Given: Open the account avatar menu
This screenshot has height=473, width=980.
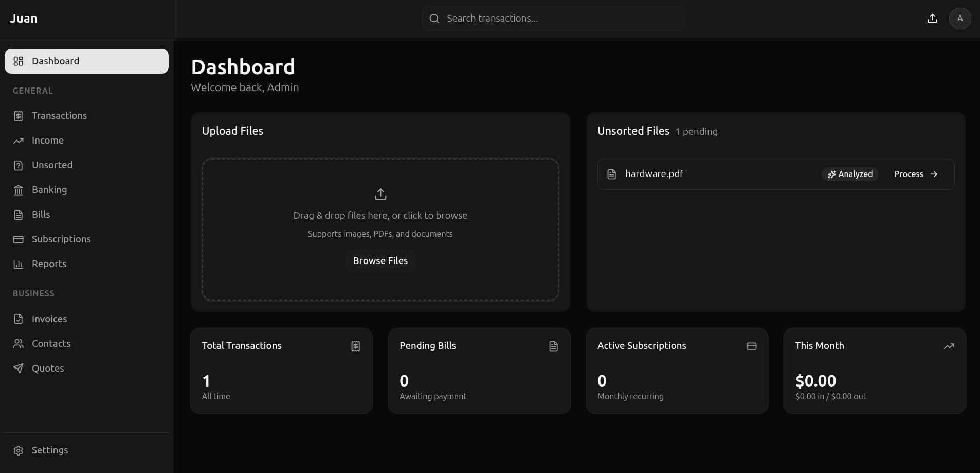Looking at the screenshot, I should (x=959, y=19).
